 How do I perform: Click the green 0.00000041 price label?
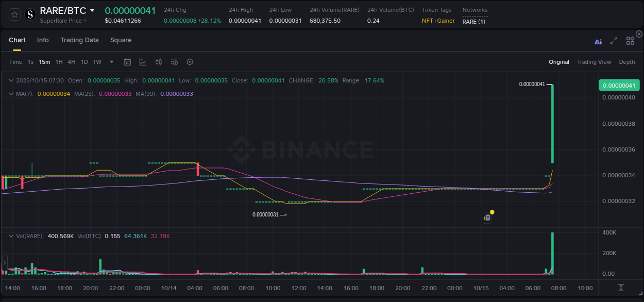tap(619, 85)
